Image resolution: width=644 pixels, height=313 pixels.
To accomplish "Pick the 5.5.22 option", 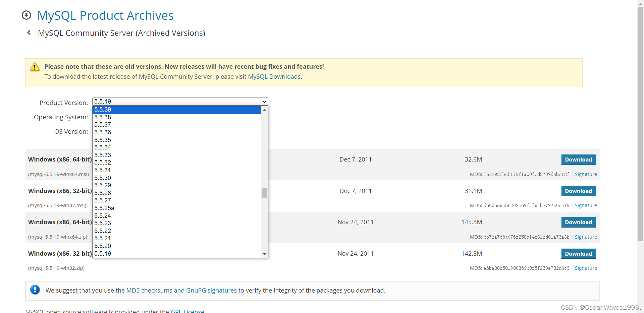I will point(177,231).
